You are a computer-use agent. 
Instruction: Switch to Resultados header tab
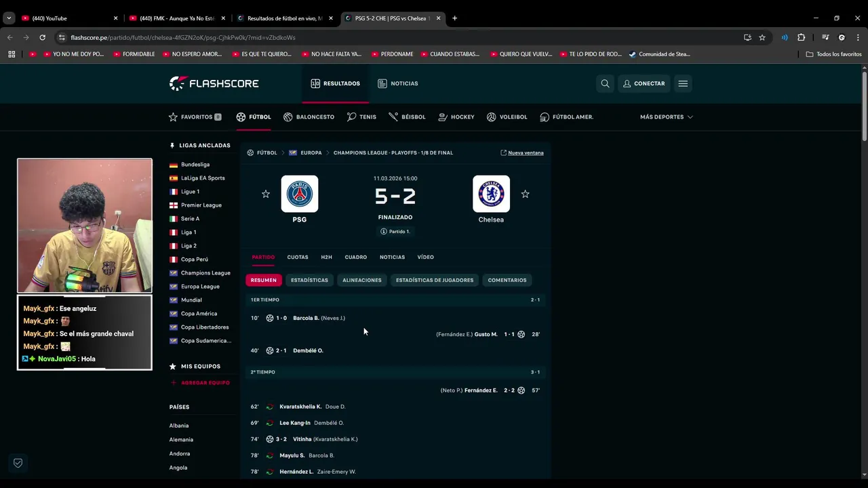click(335, 83)
